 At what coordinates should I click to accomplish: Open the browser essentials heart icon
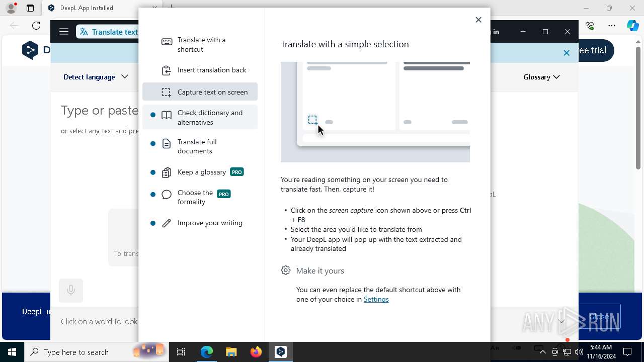pos(590,26)
